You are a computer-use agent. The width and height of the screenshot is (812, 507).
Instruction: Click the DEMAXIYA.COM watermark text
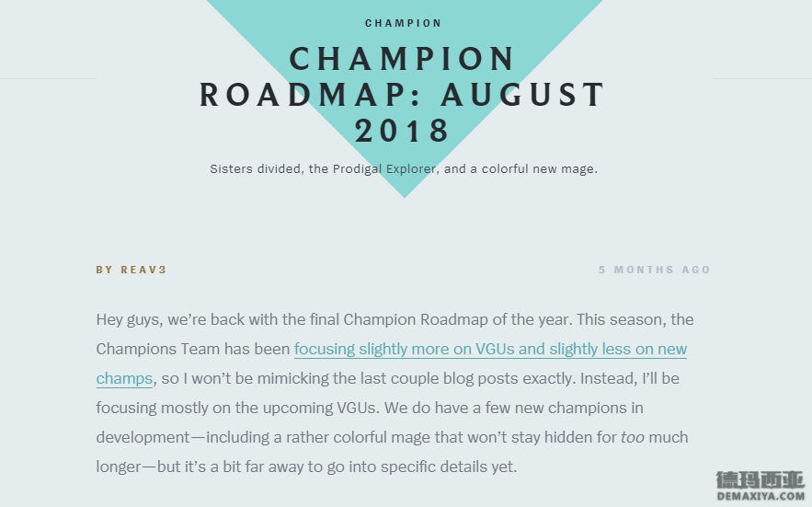click(x=761, y=496)
